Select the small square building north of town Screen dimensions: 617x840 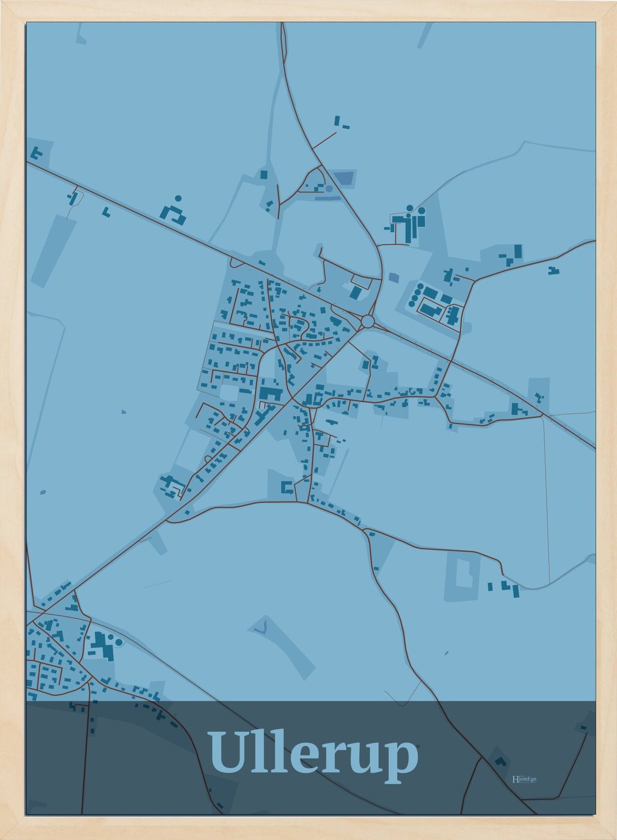[263, 174]
